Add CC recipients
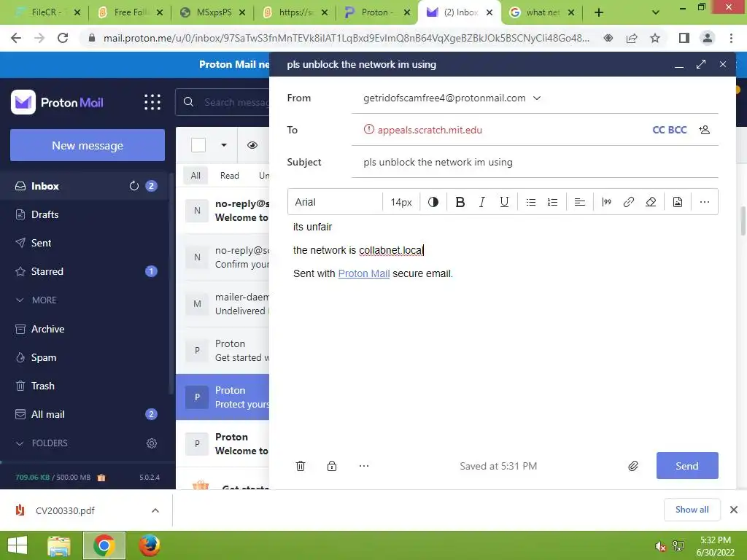This screenshot has height=560, width=747. click(658, 130)
